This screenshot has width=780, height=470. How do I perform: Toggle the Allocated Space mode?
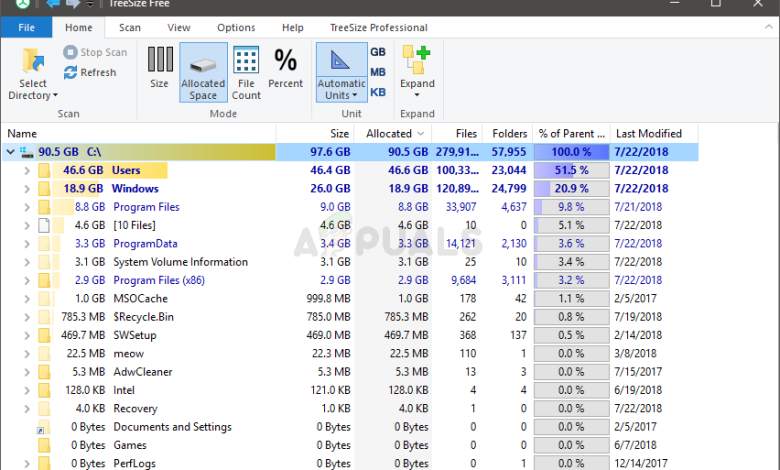(203, 72)
